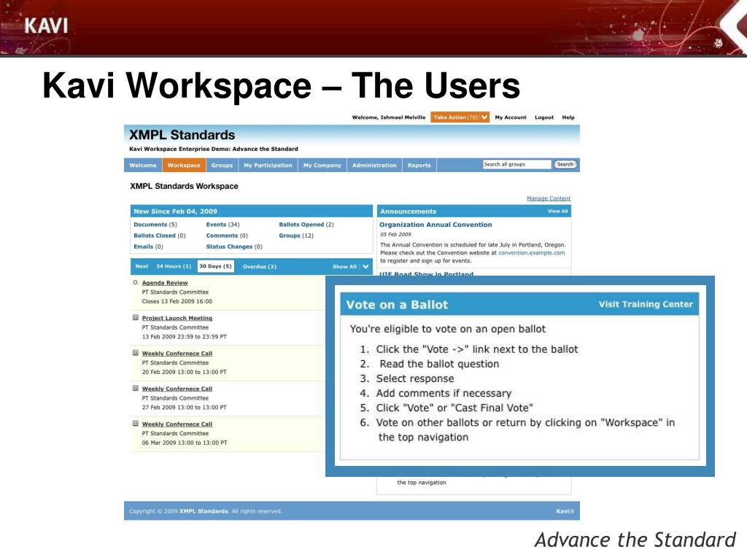This screenshot has height=560, width=747.
Task: View Ballots Opened (2)
Action: [x=306, y=225]
